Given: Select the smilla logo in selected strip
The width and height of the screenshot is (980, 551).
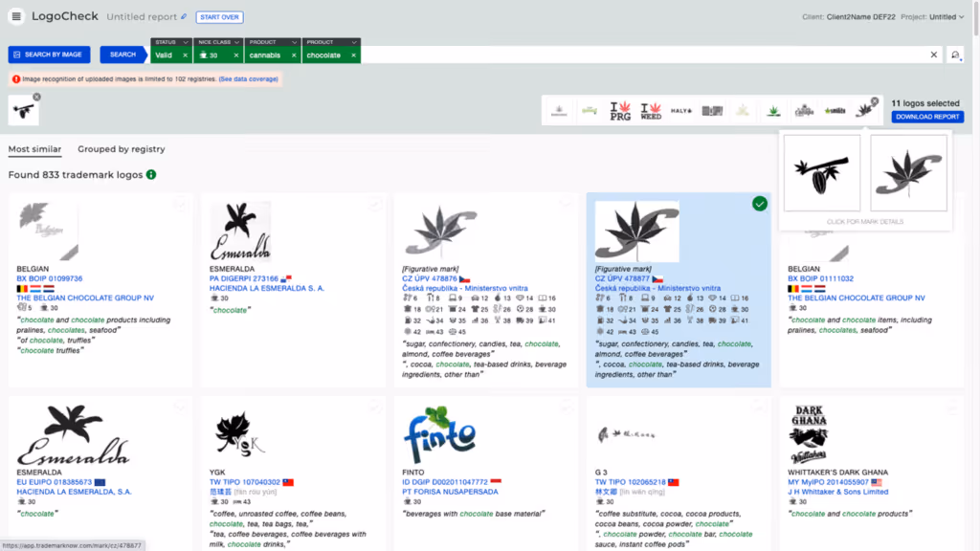Looking at the screenshot, I should coord(835,111).
